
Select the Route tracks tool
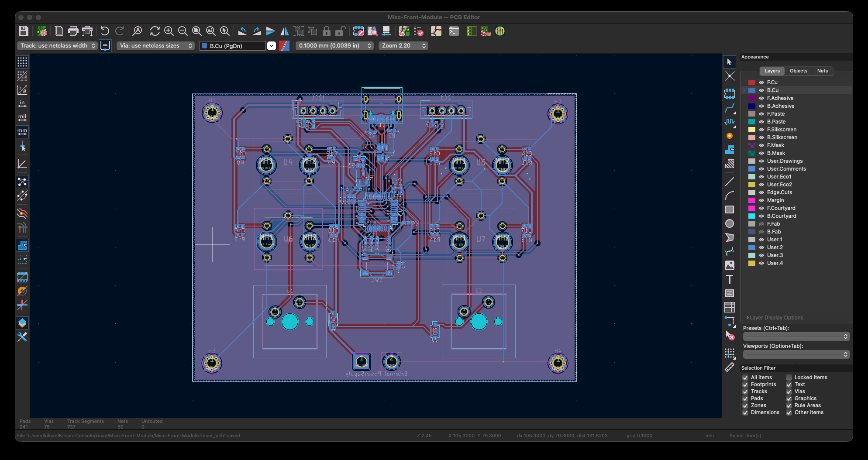click(729, 108)
